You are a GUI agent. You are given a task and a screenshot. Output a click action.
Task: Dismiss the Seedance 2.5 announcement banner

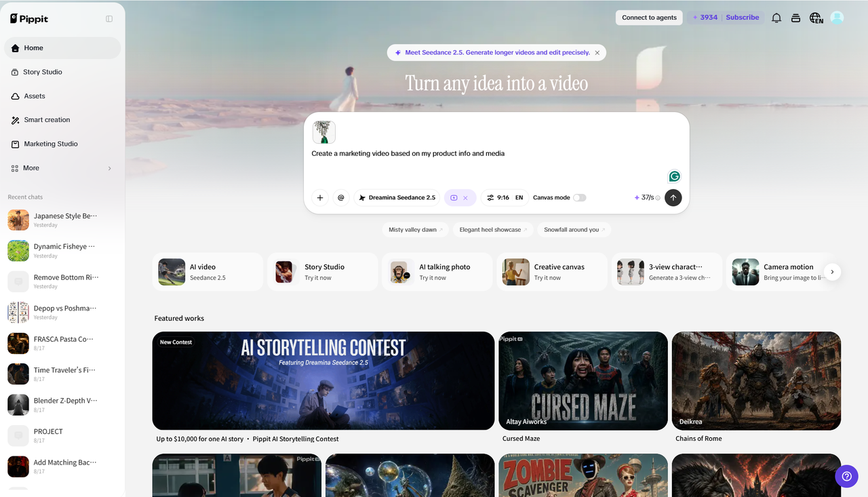coord(597,53)
